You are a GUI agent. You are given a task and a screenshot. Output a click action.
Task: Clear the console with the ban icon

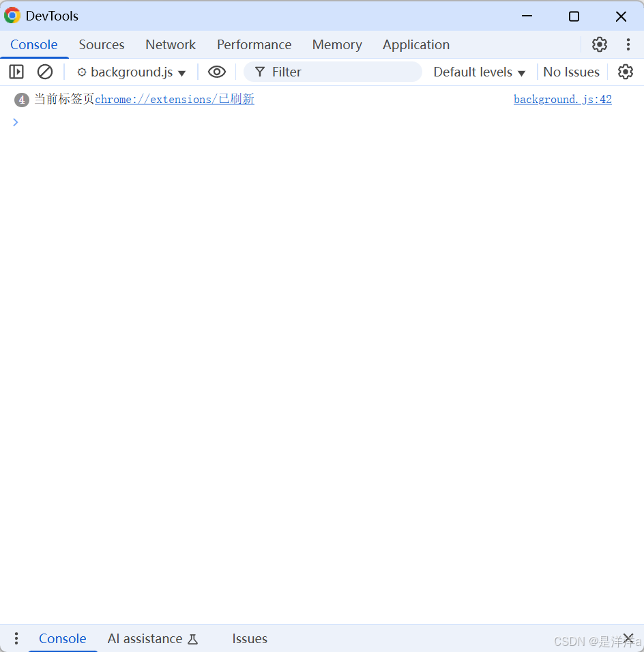coord(45,72)
